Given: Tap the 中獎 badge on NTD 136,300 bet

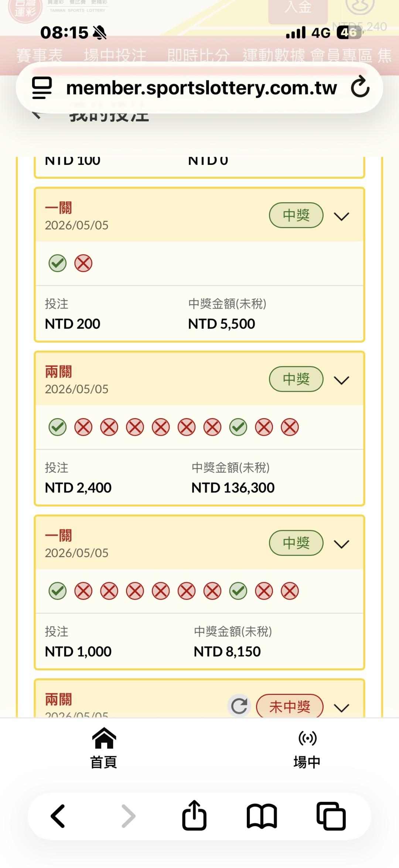Looking at the screenshot, I should [x=296, y=379].
